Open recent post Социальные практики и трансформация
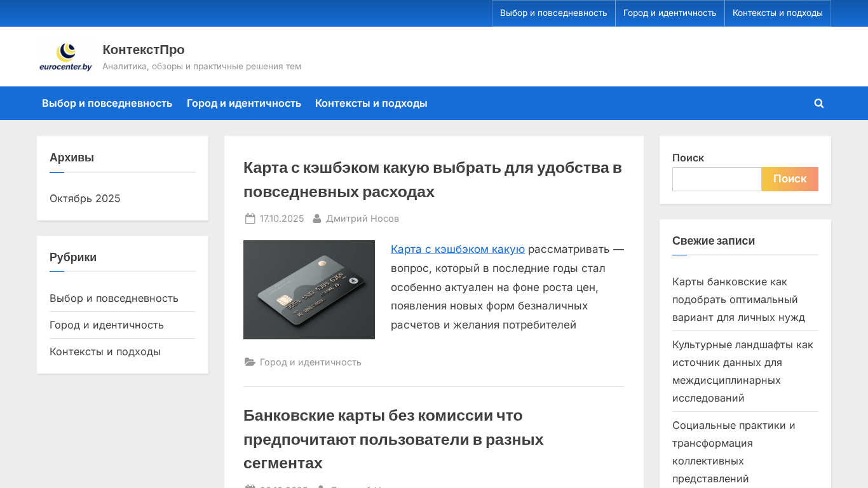 click(734, 452)
